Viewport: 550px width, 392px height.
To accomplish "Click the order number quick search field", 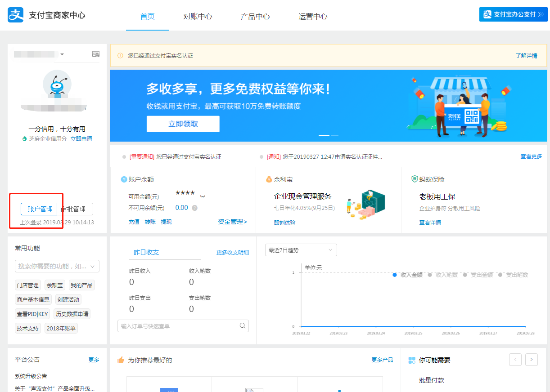I will pyautogui.click(x=179, y=326).
